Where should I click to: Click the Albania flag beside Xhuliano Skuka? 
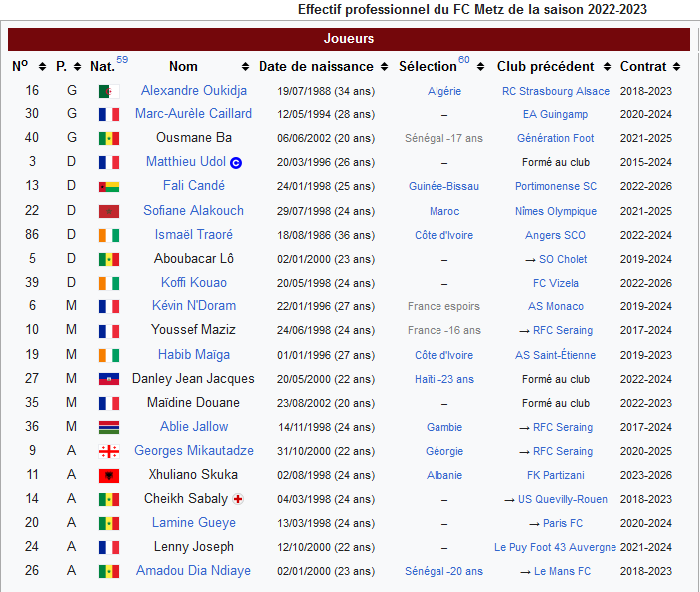[109, 476]
